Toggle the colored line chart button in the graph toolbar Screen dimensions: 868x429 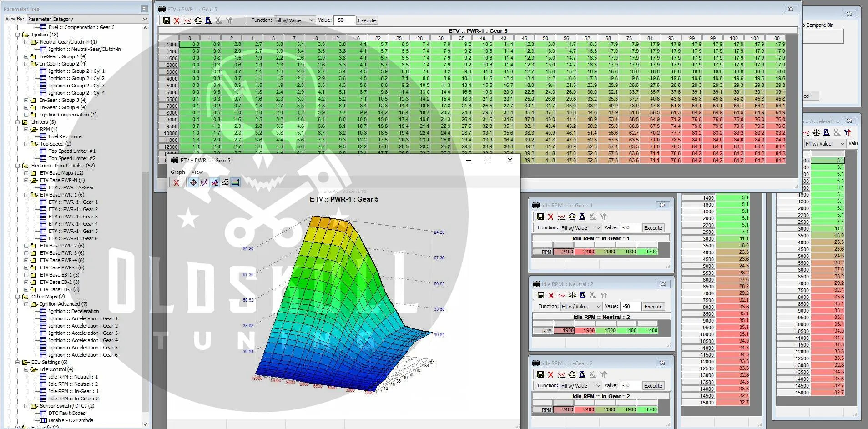(215, 183)
